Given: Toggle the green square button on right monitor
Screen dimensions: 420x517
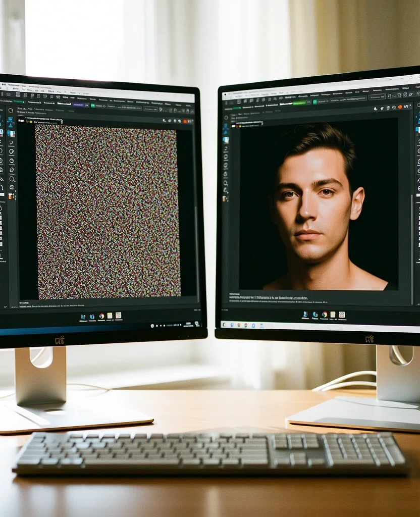Looking at the screenshot, I should [x=315, y=102].
